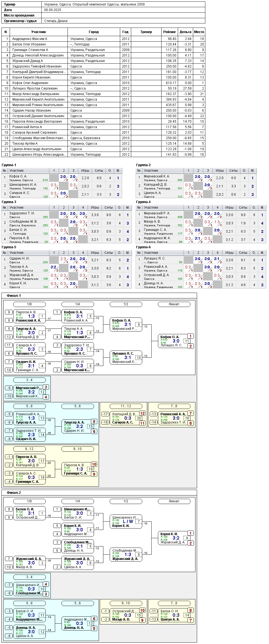Click the Город column header

tap(94, 32)
